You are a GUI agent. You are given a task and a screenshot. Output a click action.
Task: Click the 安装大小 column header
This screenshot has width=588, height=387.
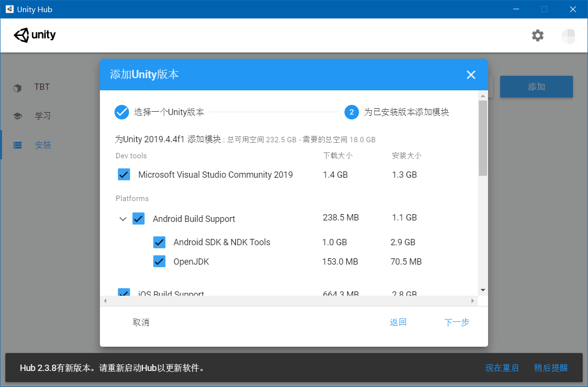click(407, 156)
